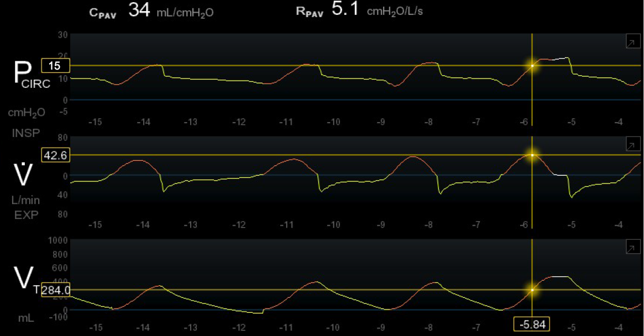The width and height of the screenshot is (644, 336).
Task: Expand the VT volume waveform graph
Action: pos(630,249)
